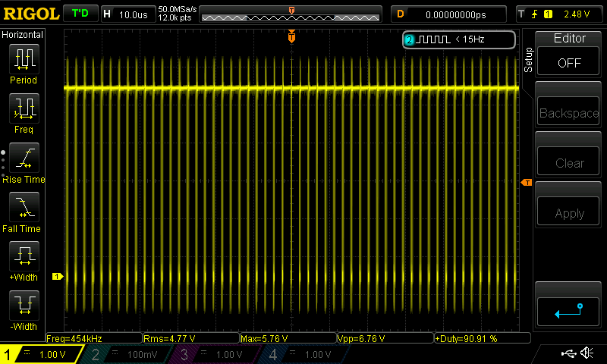607x364 pixels.
Task: Click the +Duty=90.91 % measurement
Action: [x=483, y=338]
